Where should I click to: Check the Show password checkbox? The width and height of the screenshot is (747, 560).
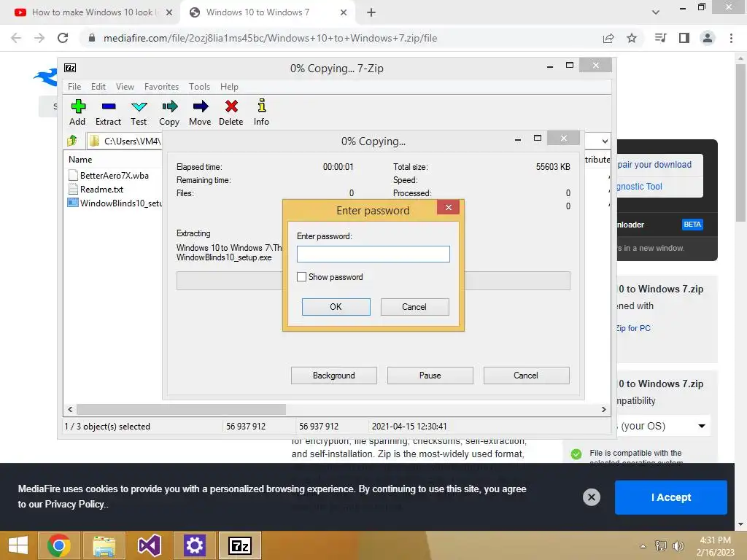[x=301, y=276]
